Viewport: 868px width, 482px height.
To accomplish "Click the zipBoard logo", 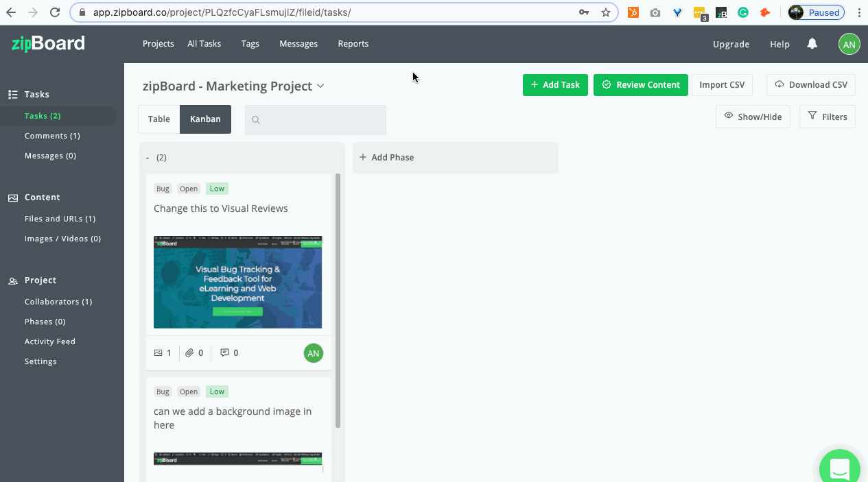I will tap(48, 43).
